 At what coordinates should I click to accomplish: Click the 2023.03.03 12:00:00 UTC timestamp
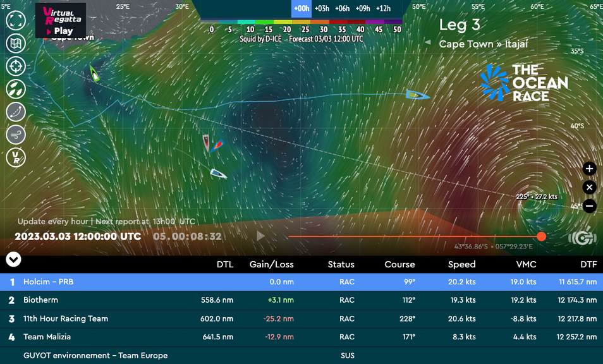(x=78, y=236)
